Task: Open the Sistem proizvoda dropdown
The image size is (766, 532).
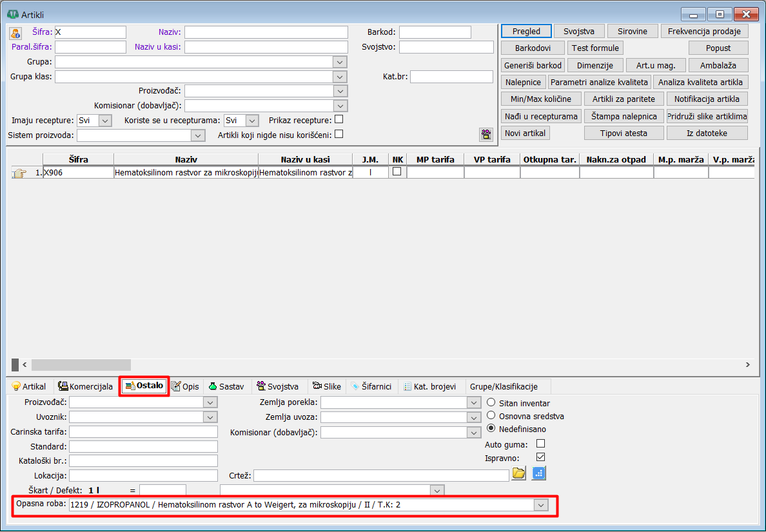Action: tap(198, 135)
